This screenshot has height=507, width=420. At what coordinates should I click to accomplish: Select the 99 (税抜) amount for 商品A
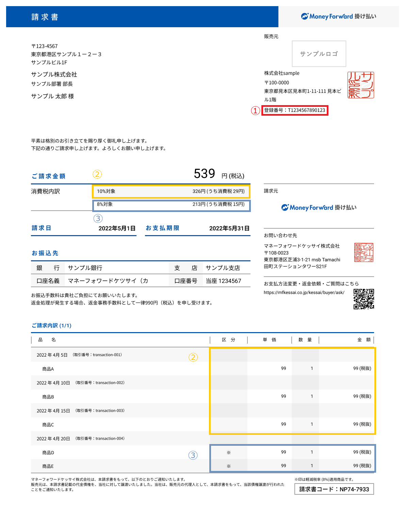(x=362, y=369)
